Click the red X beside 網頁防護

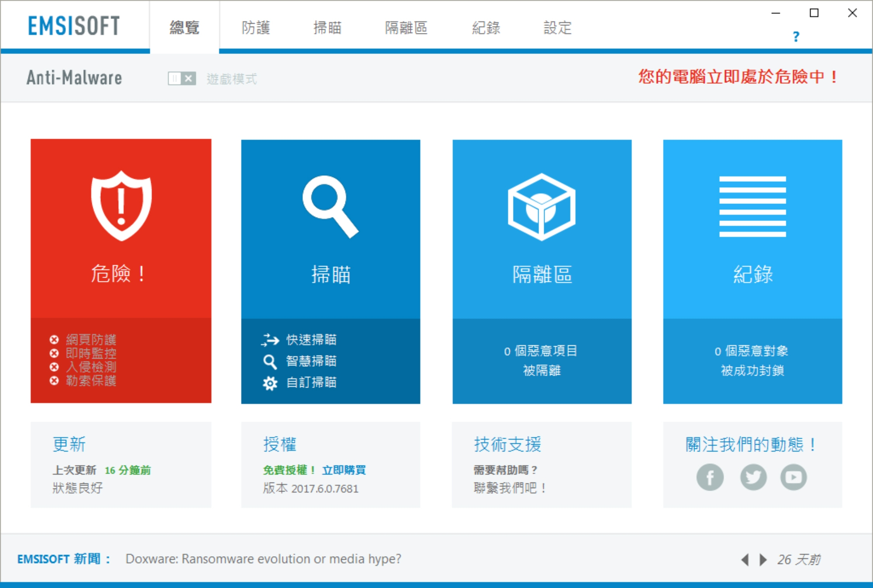tap(54, 340)
